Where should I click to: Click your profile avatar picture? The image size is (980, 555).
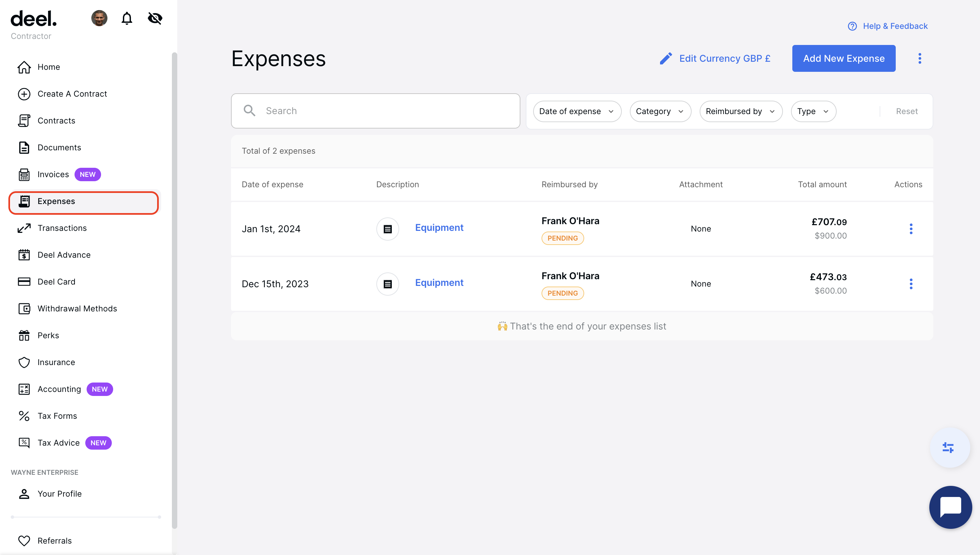point(99,18)
